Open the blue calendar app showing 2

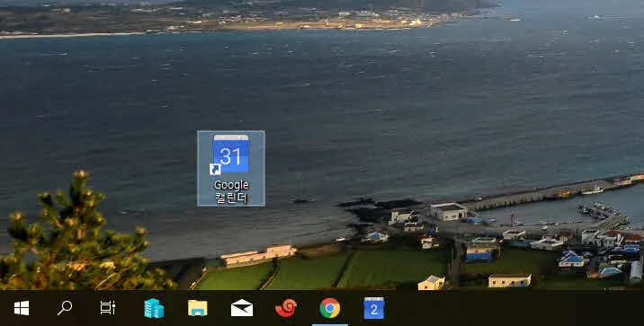point(374,308)
